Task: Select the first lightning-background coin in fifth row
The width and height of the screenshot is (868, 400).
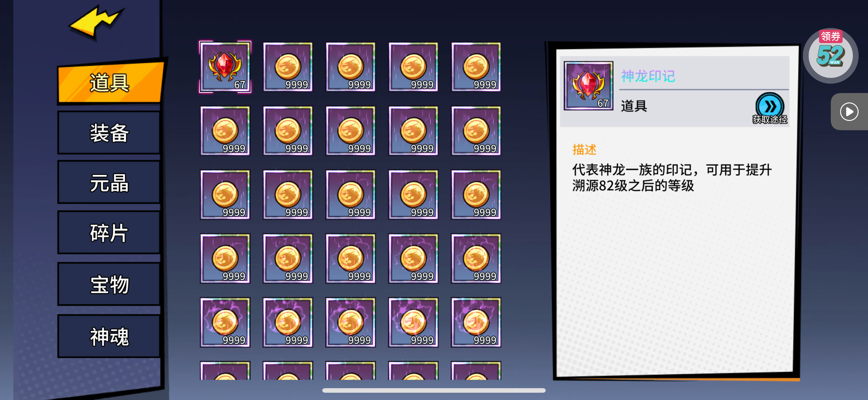Action: [x=225, y=322]
